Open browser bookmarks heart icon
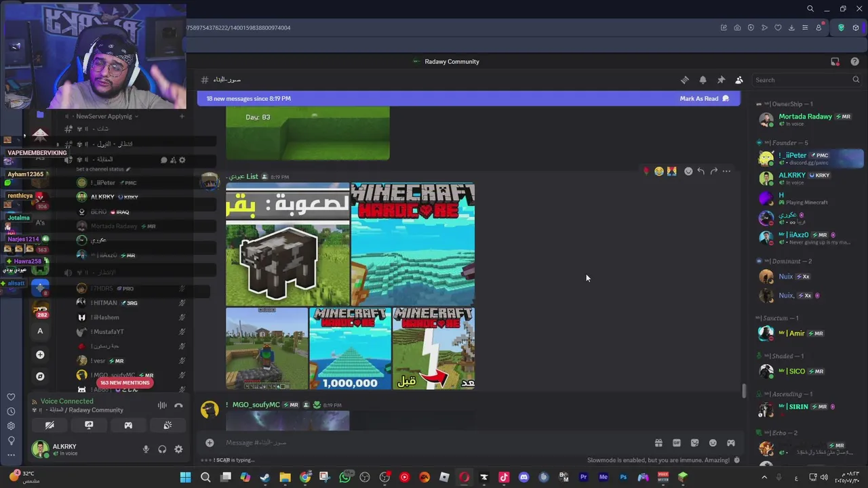The width and height of the screenshot is (868, 488). [x=778, y=28]
